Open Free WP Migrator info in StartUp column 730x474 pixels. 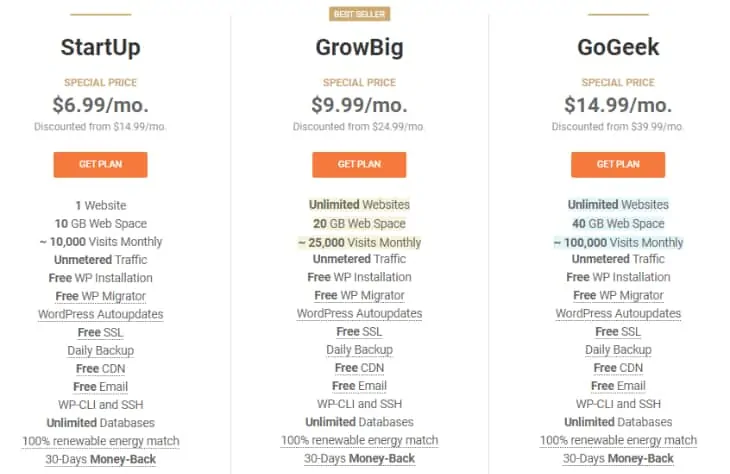[x=100, y=296]
